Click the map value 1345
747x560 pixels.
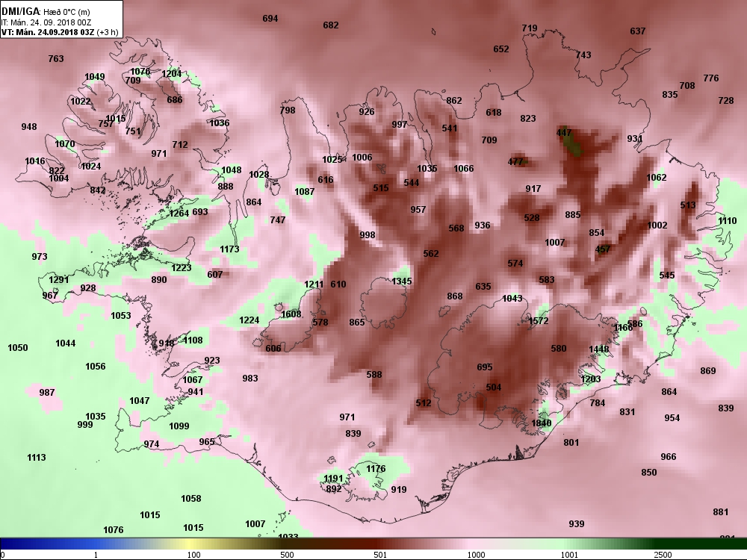point(402,281)
